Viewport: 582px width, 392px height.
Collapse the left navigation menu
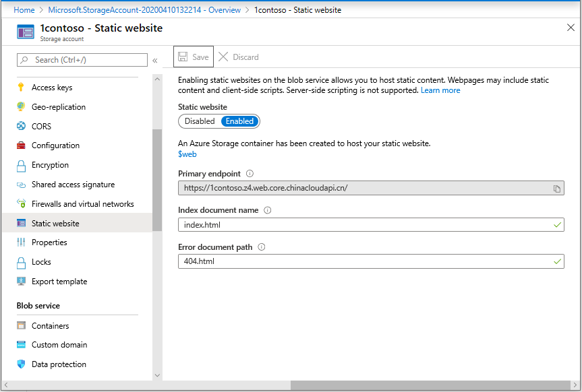point(154,59)
